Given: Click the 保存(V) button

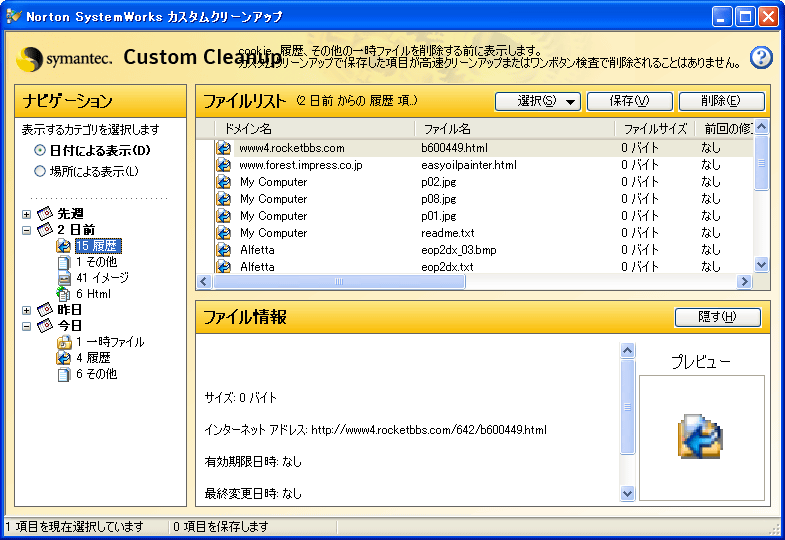Looking at the screenshot, I should [630, 101].
